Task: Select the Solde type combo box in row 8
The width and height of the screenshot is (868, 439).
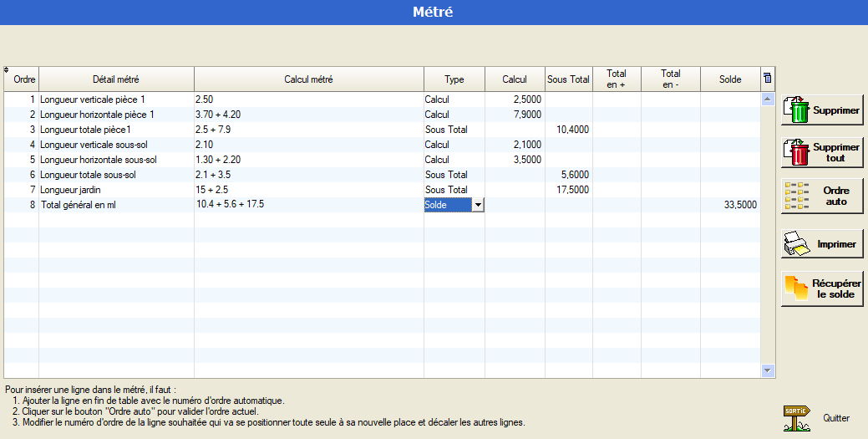Action: click(x=448, y=205)
